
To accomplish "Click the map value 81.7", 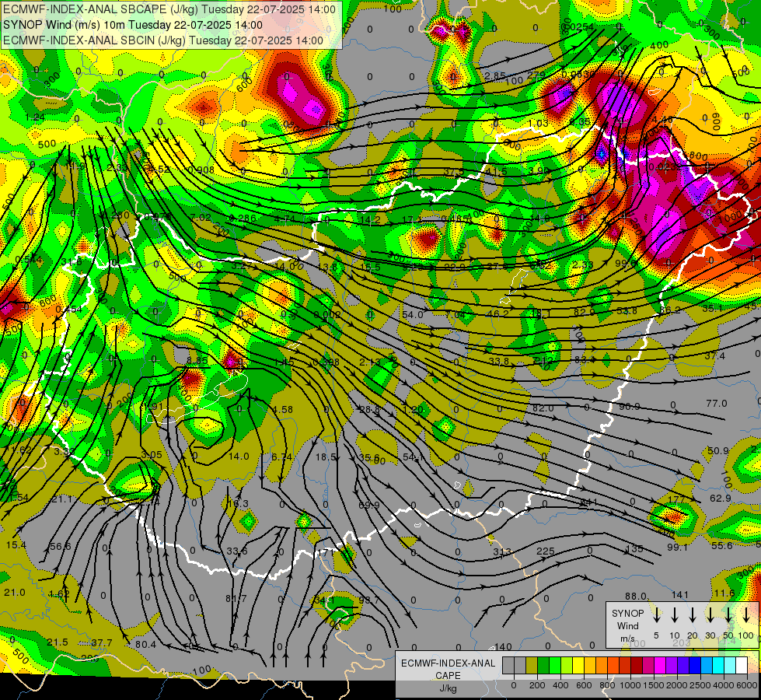I will 236,598.
